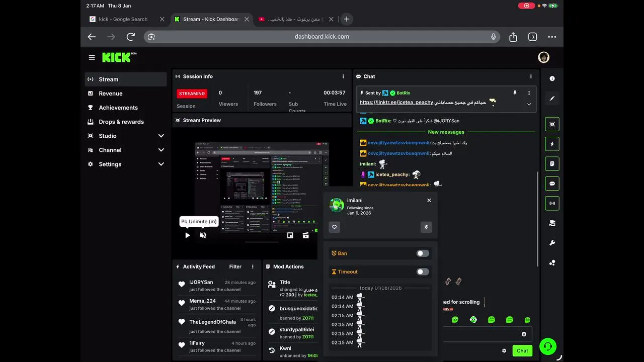
Task: Click username imilani in chat
Action: point(368,164)
